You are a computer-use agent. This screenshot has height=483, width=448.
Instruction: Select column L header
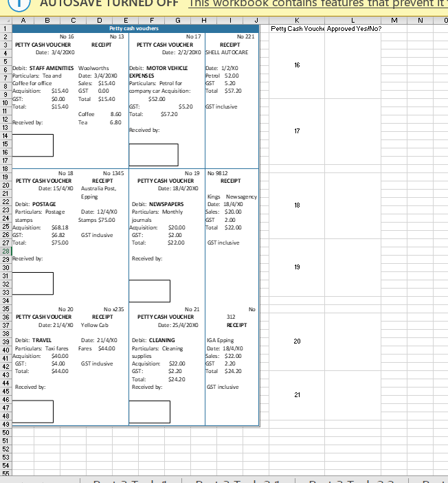click(x=352, y=21)
